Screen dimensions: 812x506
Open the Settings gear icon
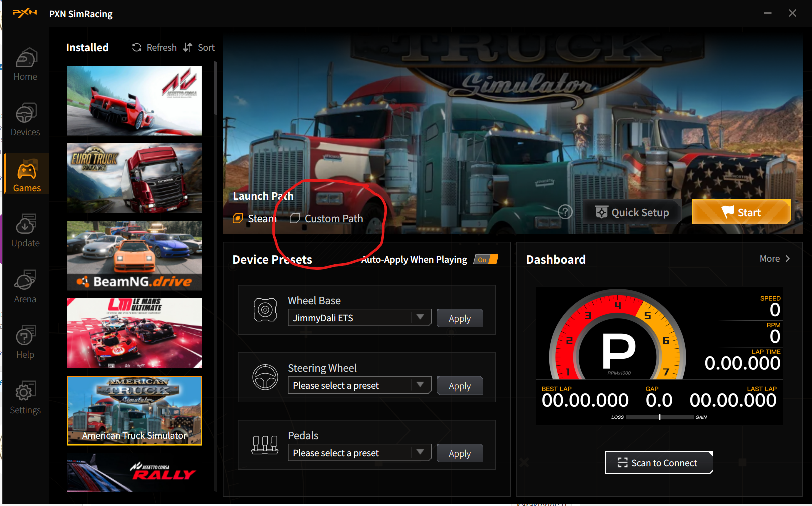point(25,391)
